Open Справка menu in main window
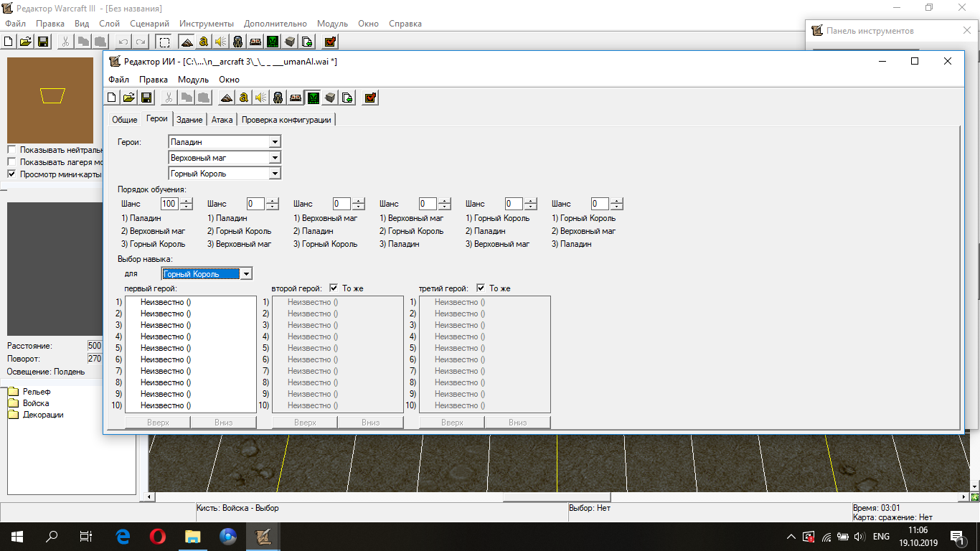Screen dimensions: 980x551 point(405,24)
